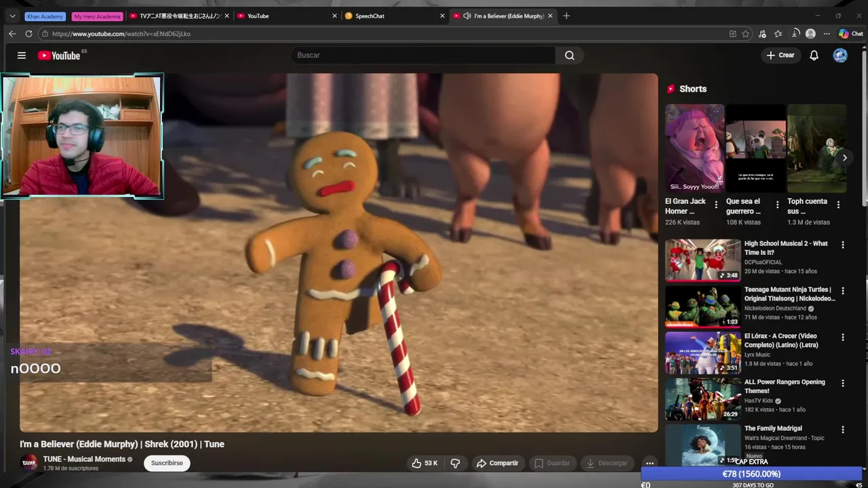This screenshot has width=868, height=488.
Task: Open The Family Madrigal video
Action: (x=703, y=445)
